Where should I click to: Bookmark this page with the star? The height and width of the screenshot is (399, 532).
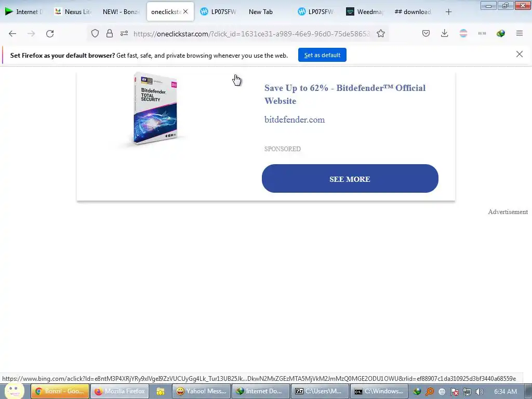coord(381,33)
